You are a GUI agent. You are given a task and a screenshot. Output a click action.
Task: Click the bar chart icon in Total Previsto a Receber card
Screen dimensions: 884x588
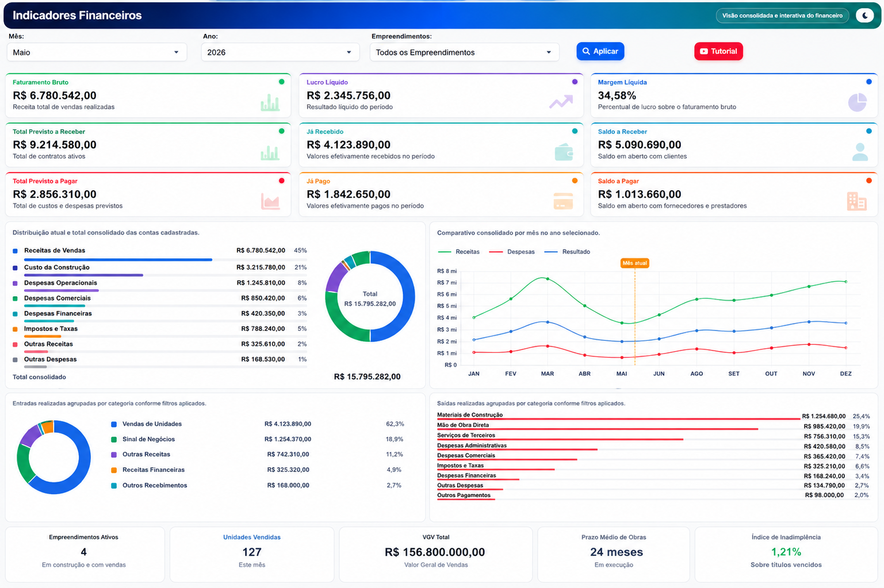point(270,152)
